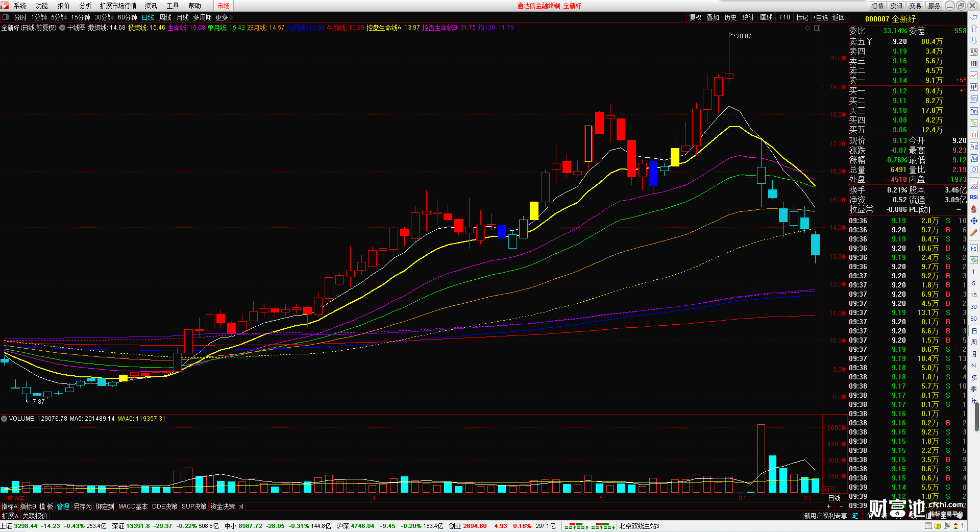The image size is (980, 532).
Task: Click the stacked windows icon in sidebar
Action: click(974, 99)
